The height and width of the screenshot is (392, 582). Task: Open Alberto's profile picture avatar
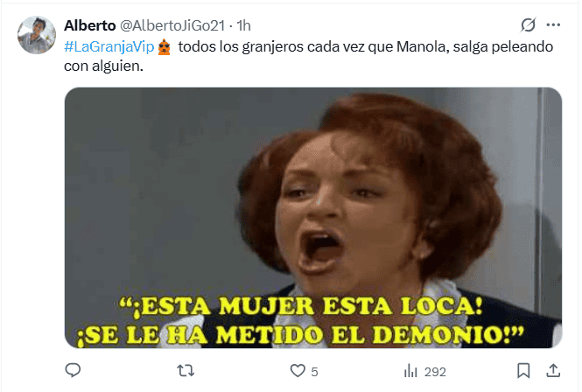[37, 35]
